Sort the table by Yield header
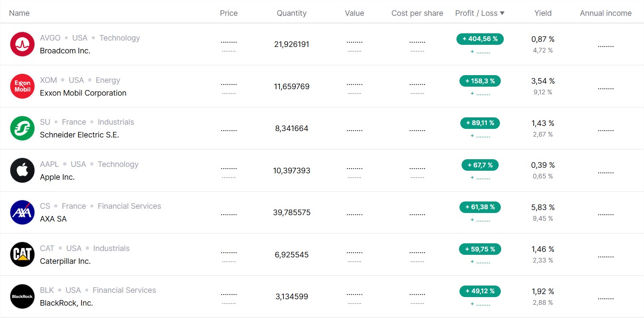The width and height of the screenshot is (644, 318). [543, 13]
